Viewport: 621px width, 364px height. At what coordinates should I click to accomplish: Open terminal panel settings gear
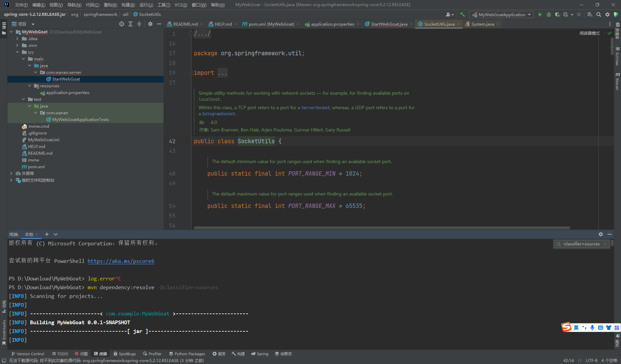coord(601,234)
